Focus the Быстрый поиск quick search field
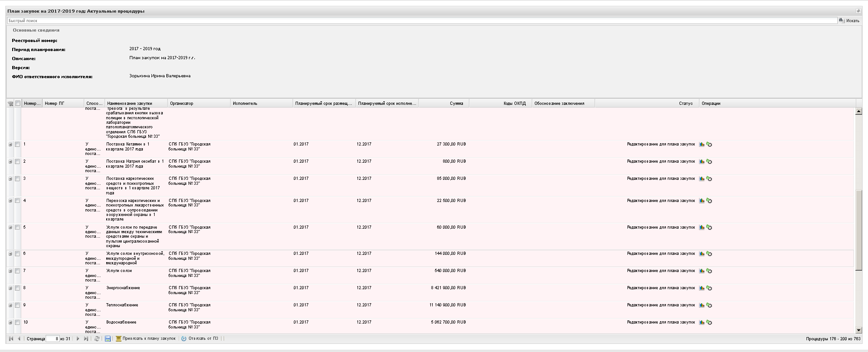This screenshot has height=352, width=868. [422, 21]
